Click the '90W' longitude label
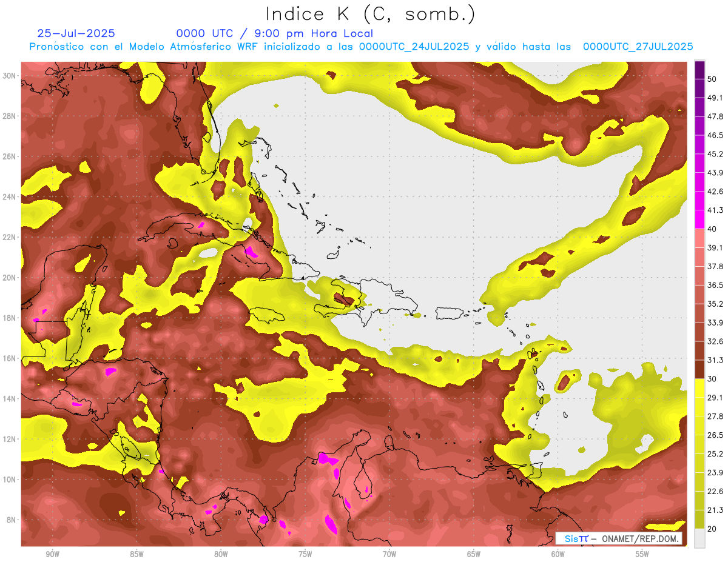Screen dimensions: 728x562 (53, 554)
